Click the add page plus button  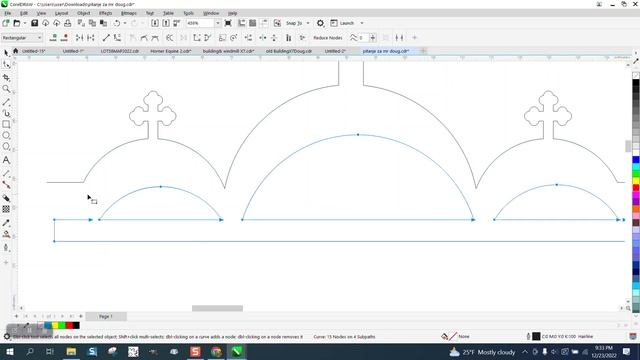coord(16,316)
